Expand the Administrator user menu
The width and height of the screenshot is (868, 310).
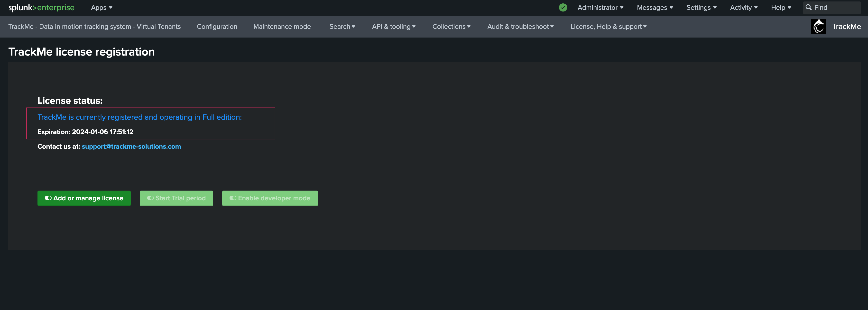[600, 7]
